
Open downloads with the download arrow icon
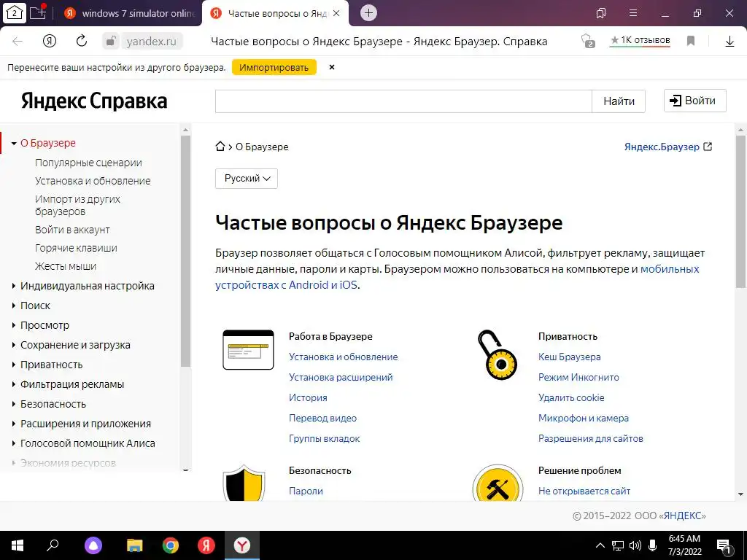point(729,42)
